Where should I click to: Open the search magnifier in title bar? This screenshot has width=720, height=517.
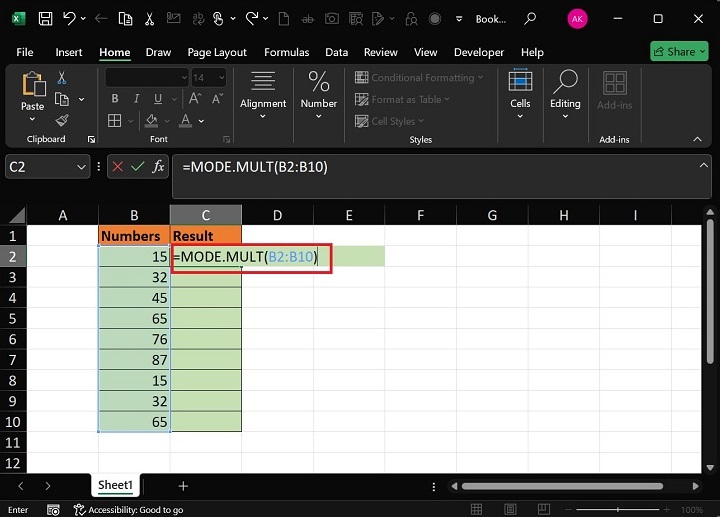click(x=530, y=19)
